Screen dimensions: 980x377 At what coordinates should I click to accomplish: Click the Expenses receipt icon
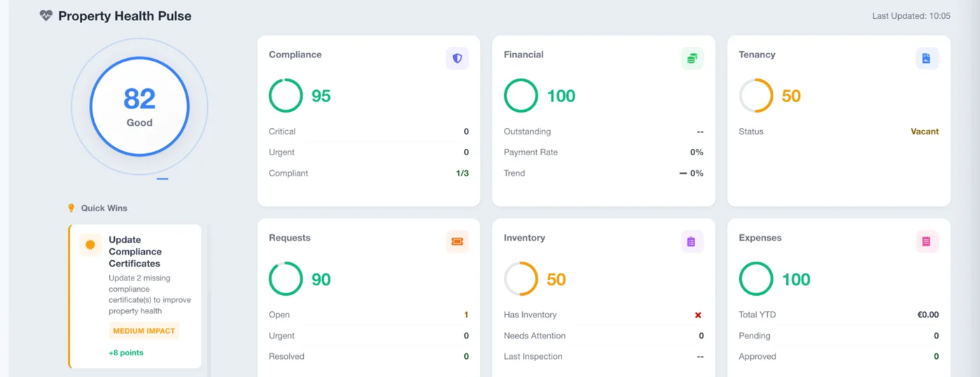pyautogui.click(x=927, y=242)
